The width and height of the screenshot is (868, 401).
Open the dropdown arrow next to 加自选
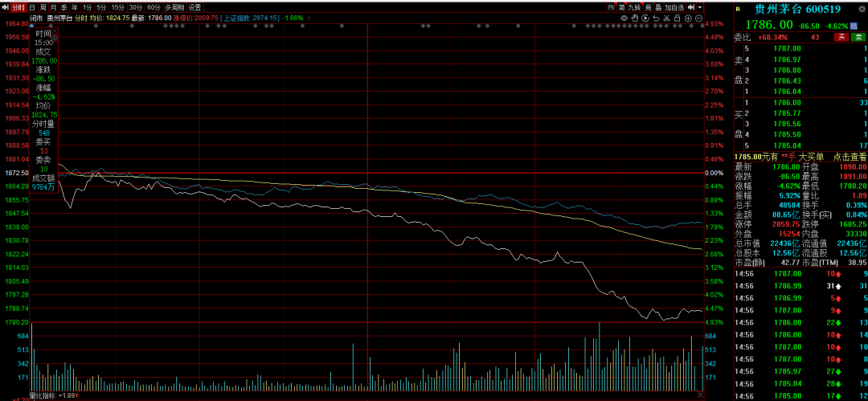coord(700,7)
